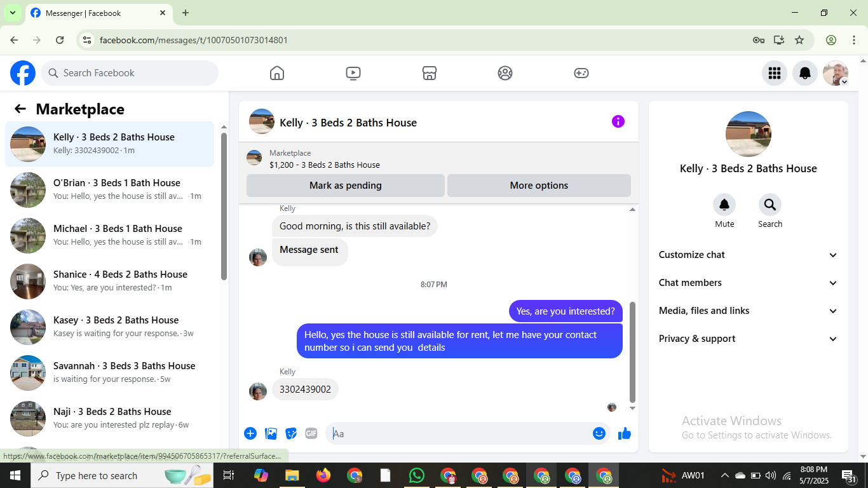Click chat header title Kelly 3 Beds
Screen dimensions: 868x488
point(348,123)
